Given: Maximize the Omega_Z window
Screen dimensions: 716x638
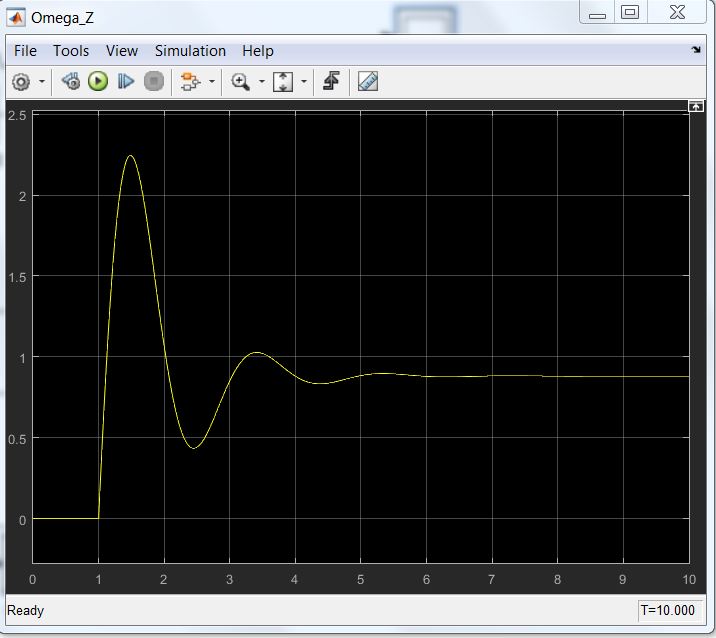Looking at the screenshot, I should coord(630,12).
